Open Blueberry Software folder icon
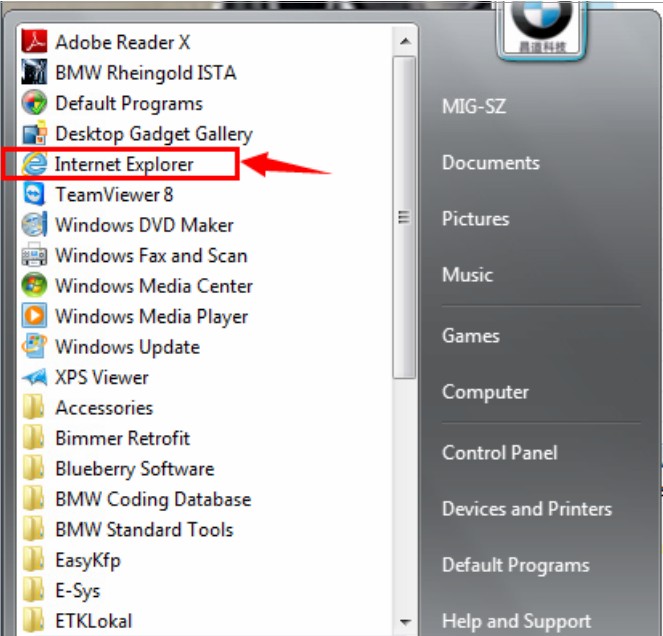This screenshot has width=663, height=636. pos(33,468)
